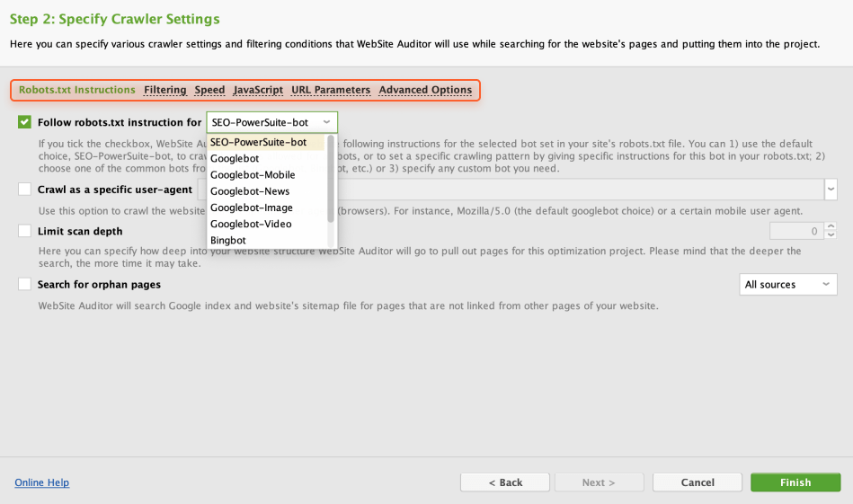Click the Next button

(599, 482)
